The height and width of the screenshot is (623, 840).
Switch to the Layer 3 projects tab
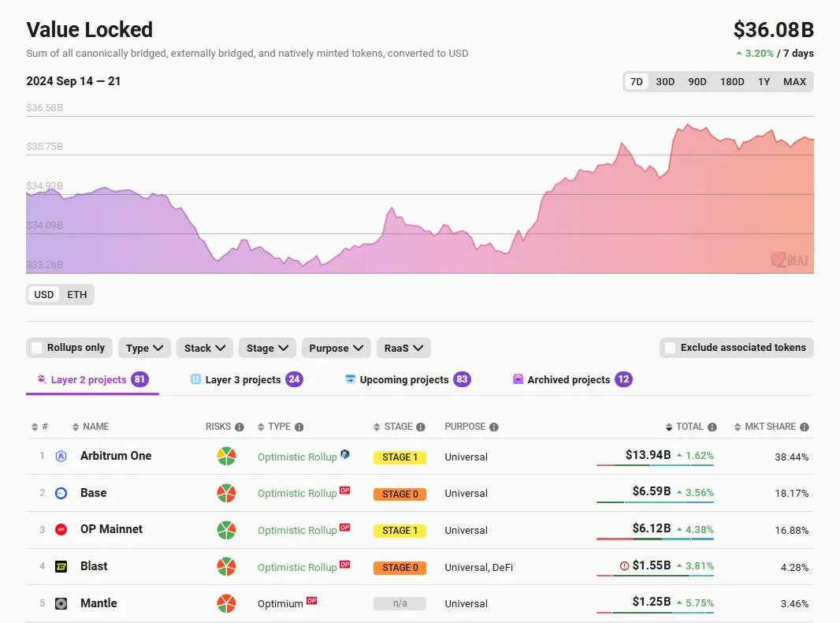[246, 380]
